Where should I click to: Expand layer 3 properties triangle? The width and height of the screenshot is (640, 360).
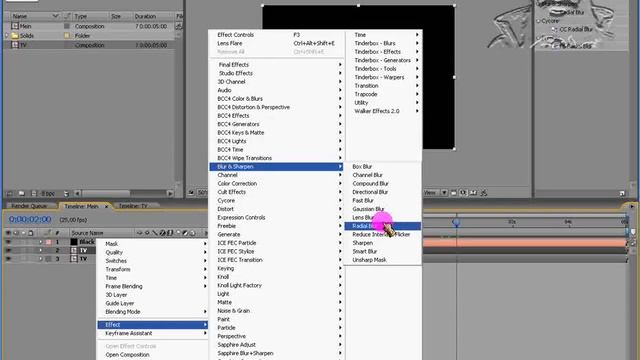[x=40, y=259]
